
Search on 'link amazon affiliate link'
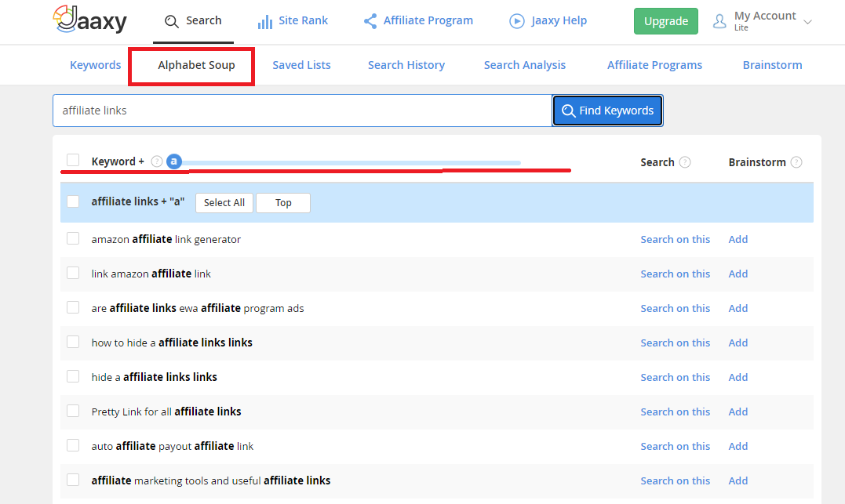(676, 274)
